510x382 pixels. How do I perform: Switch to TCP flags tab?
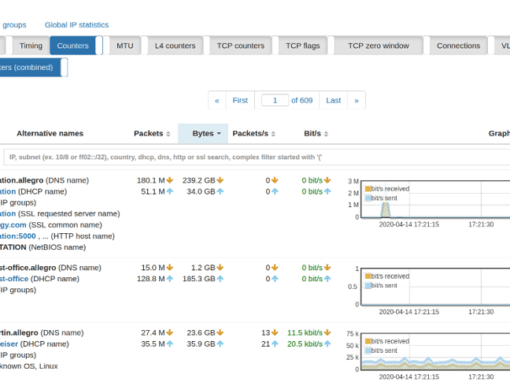303,46
